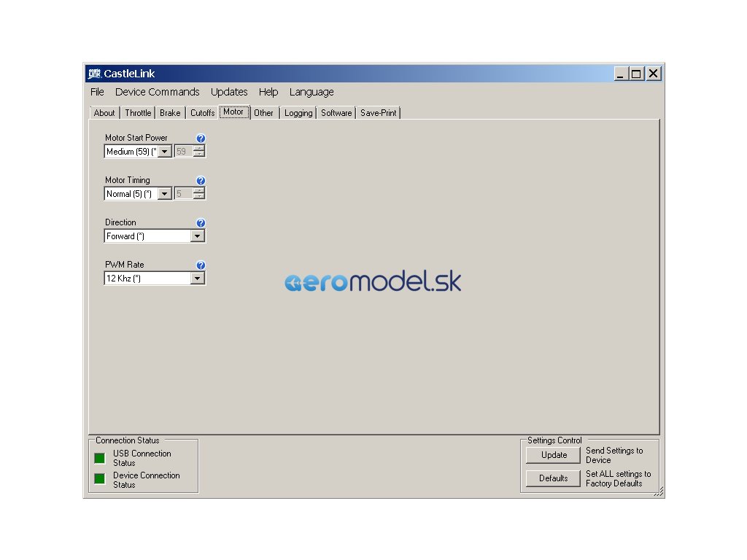Image resolution: width=747 pixels, height=560 pixels.
Task: Expand the Motor Start Power dropdown
Action: point(165,152)
